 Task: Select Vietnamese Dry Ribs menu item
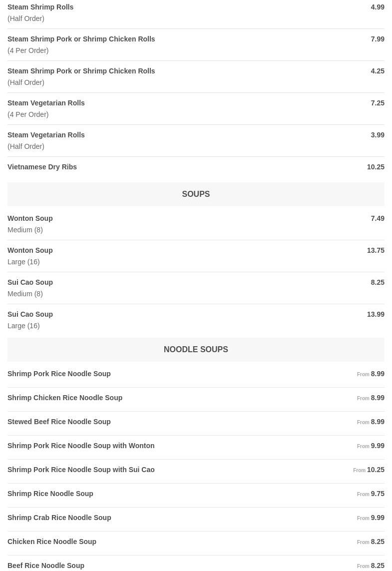pos(42,167)
